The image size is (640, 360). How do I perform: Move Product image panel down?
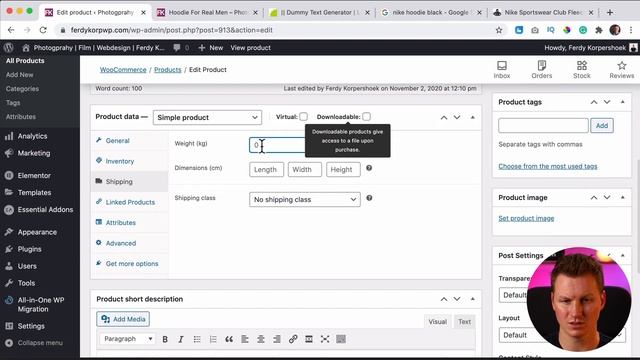pyautogui.click(x=607, y=198)
